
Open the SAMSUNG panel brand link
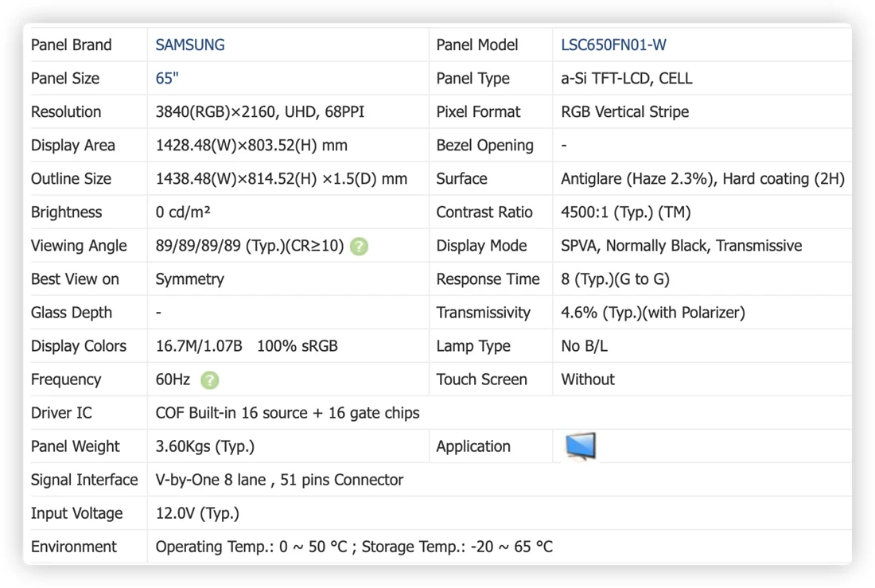(190, 45)
